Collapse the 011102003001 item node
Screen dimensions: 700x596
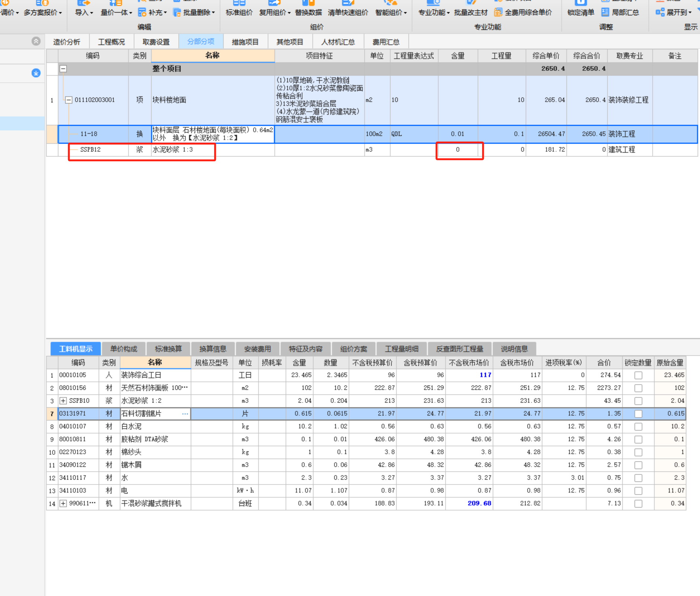pos(68,100)
